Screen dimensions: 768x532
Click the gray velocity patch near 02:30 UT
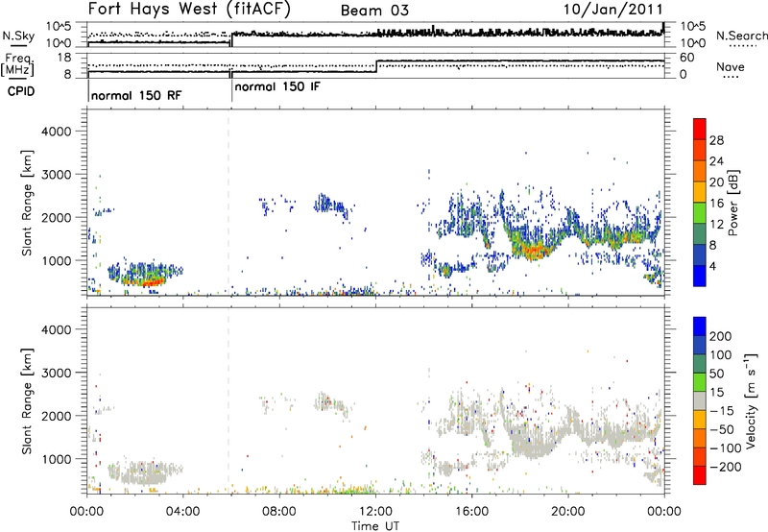(145, 474)
